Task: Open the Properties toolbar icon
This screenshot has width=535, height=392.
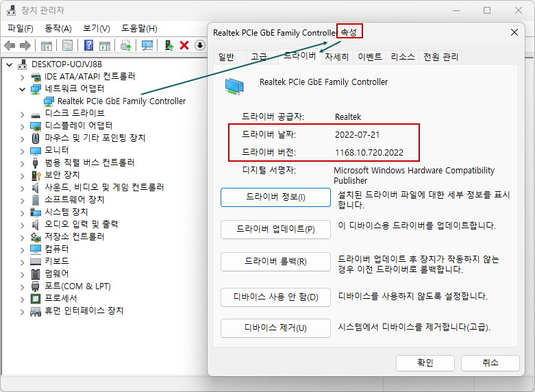Action: tap(68, 45)
